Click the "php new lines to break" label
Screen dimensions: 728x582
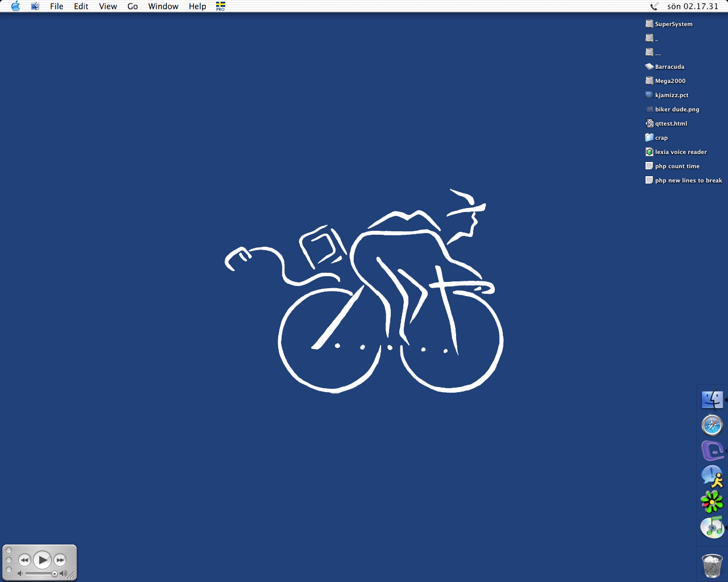(x=689, y=180)
